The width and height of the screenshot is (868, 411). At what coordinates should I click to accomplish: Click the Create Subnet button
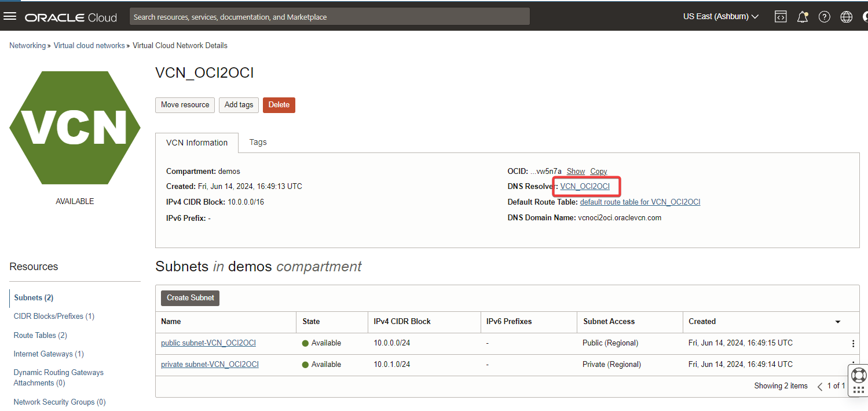click(x=191, y=298)
